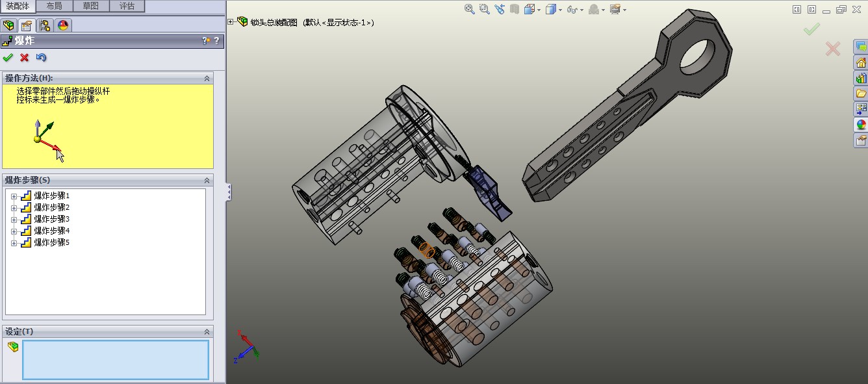Viewport: 868px width, 384px height.
Task: Select the Zoom to Area tool
Action: (484, 9)
